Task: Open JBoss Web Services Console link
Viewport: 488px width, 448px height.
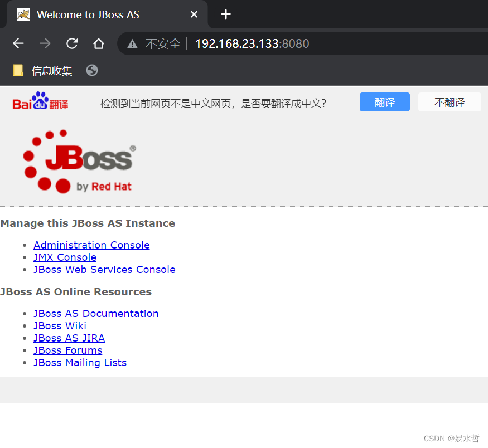Action: [104, 270]
